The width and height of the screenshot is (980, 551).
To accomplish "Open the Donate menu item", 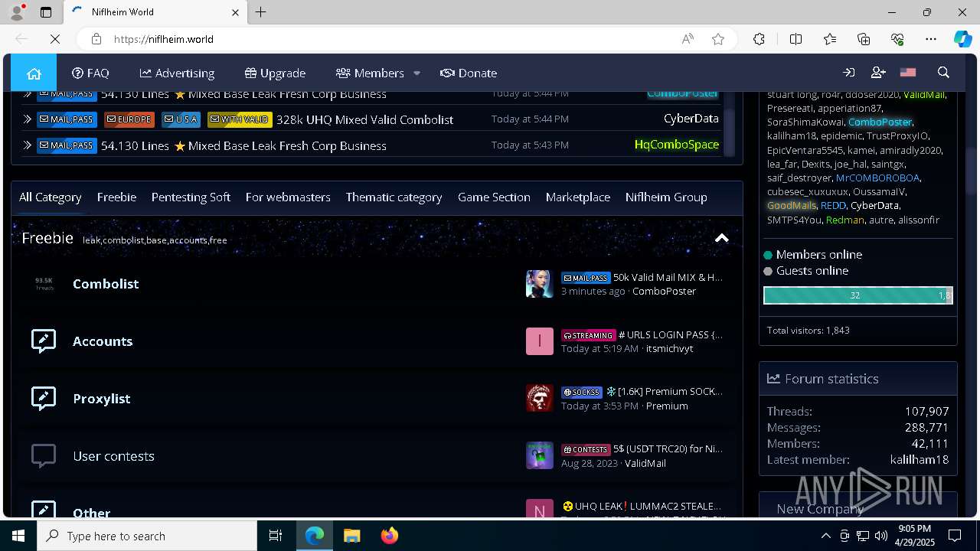I will (x=469, y=73).
